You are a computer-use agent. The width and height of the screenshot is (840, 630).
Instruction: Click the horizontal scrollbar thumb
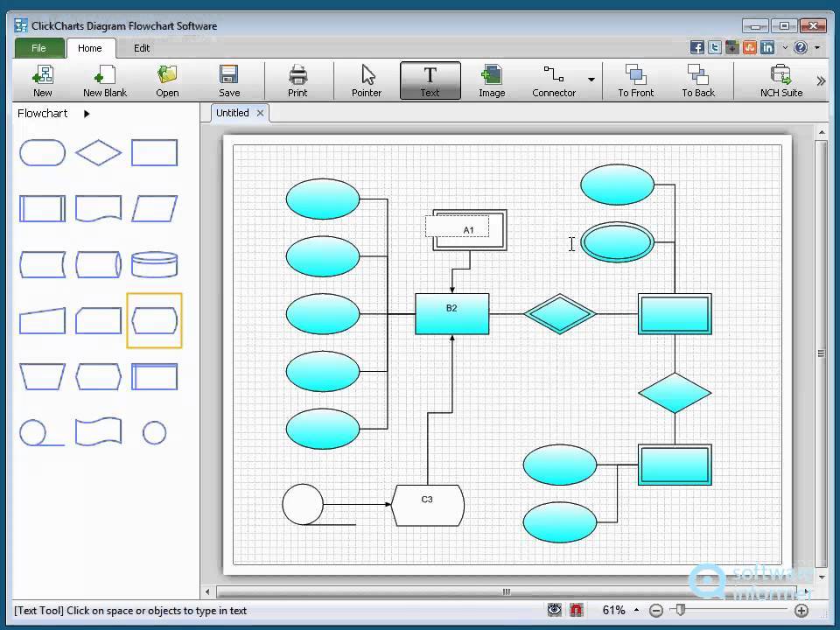point(507,592)
